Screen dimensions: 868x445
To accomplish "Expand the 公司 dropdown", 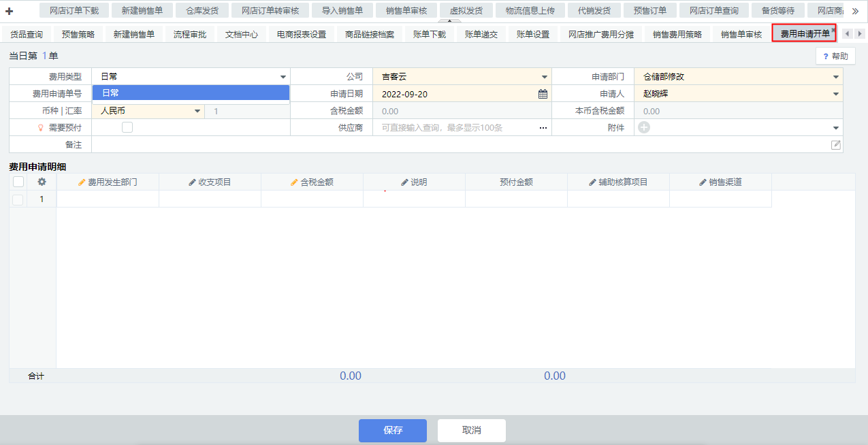I will (544, 77).
